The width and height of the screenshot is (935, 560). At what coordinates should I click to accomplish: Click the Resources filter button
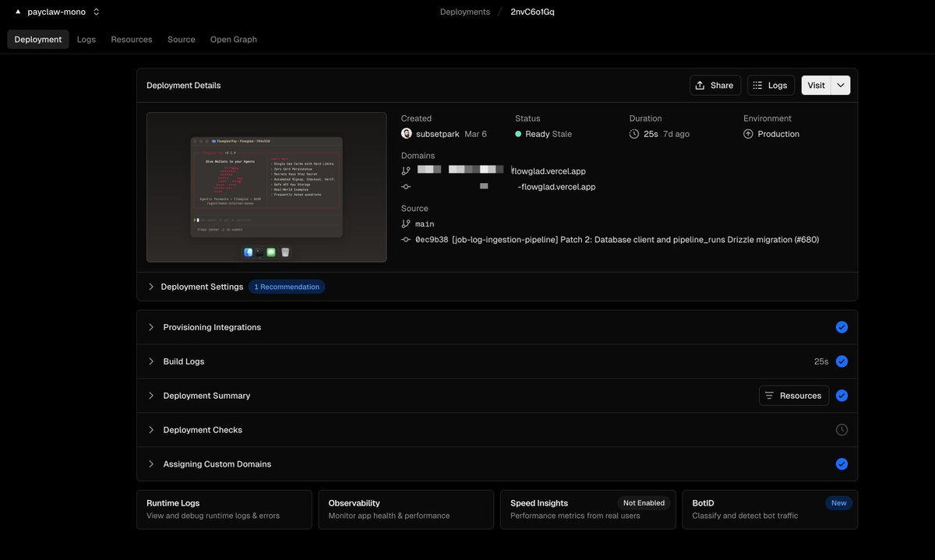(794, 396)
